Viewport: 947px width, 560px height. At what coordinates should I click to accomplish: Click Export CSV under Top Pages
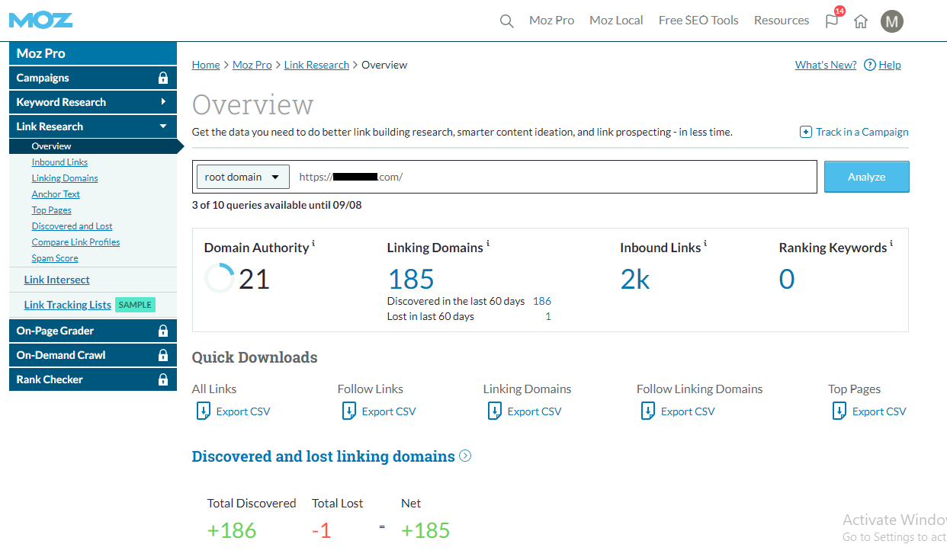pos(879,411)
